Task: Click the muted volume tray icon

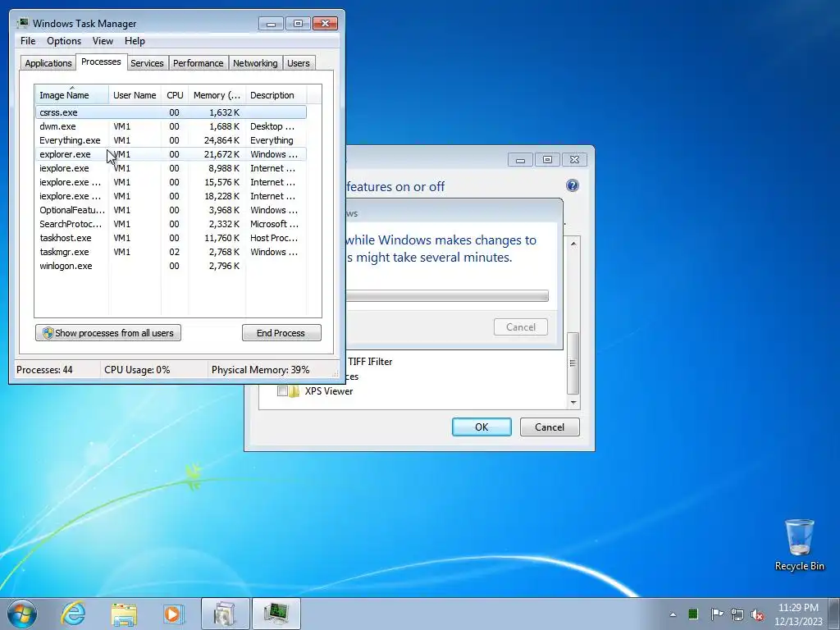Action: coord(757,614)
